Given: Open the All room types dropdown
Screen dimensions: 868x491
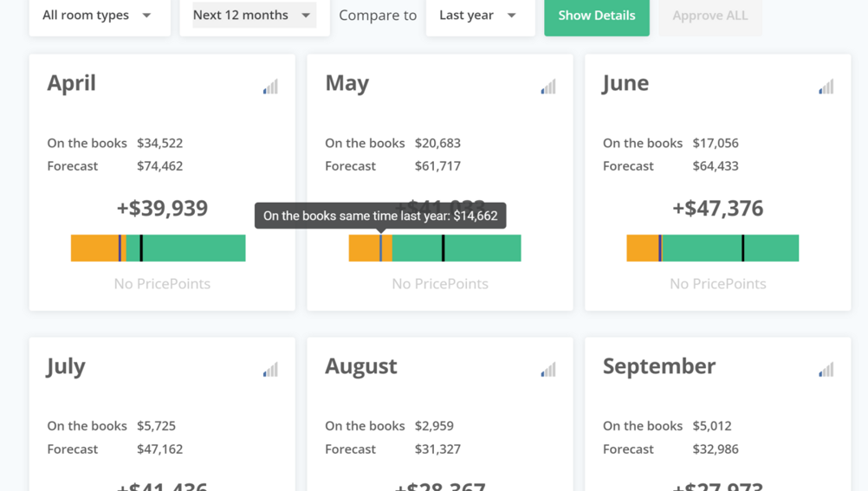Looking at the screenshot, I should coord(97,16).
